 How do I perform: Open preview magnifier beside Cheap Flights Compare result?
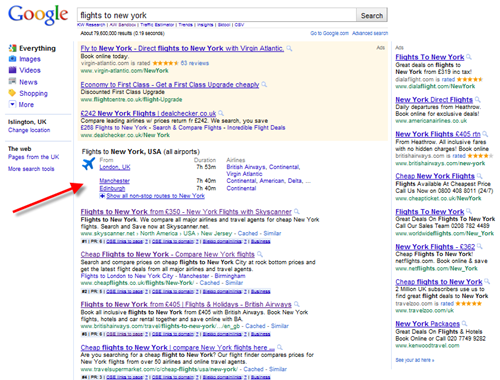(260, 254)
